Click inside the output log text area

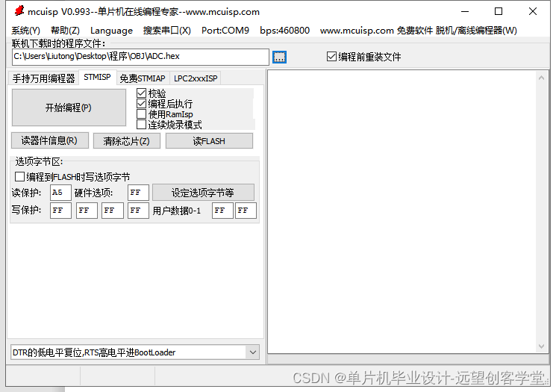click(x=402, y=211)
